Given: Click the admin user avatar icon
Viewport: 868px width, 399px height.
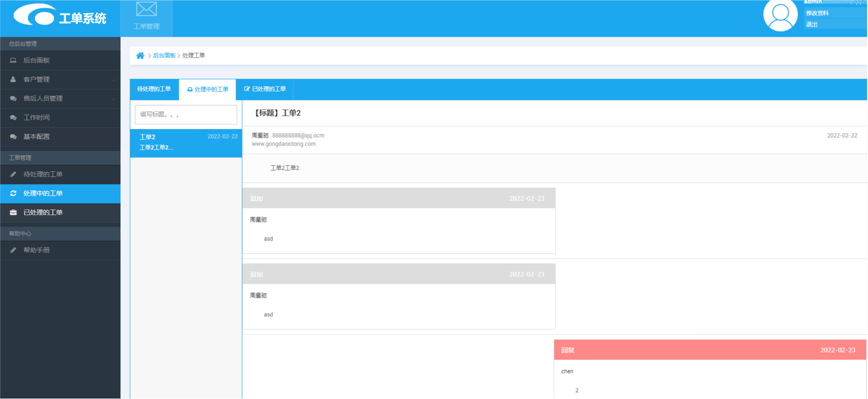Looking at the screenshot, I should pyautogui.click(x=780, y=15).
